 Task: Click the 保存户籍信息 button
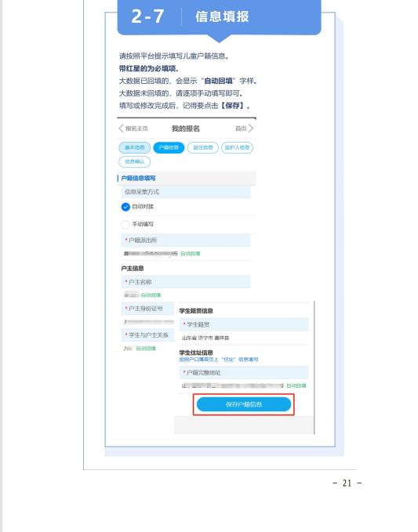pyautogui.click(x=244, y=404)
